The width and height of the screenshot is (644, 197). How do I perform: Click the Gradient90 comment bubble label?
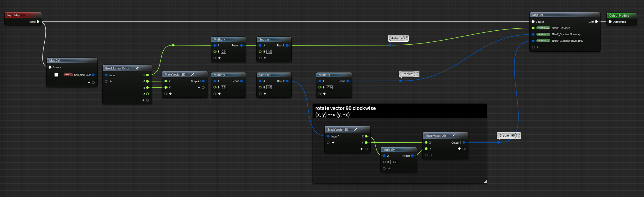[507, 135]
